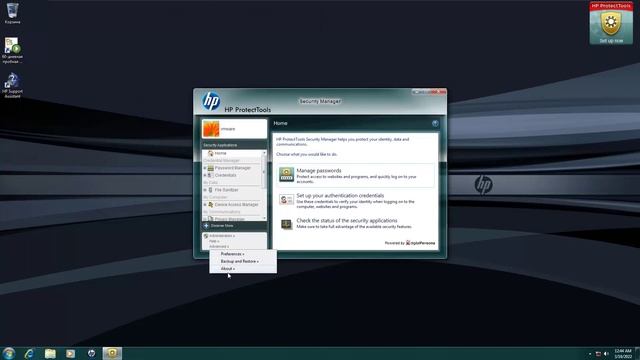Select File Sanitizer in the sidebar tree
Viewport: 640px width, 360px height.
tap(226, 190)
